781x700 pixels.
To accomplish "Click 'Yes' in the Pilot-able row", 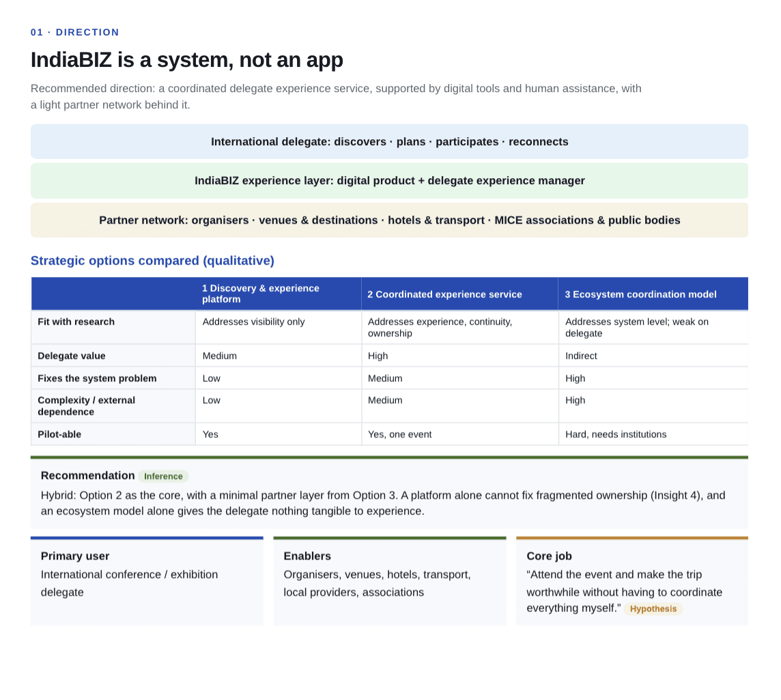I will (210, 434).
